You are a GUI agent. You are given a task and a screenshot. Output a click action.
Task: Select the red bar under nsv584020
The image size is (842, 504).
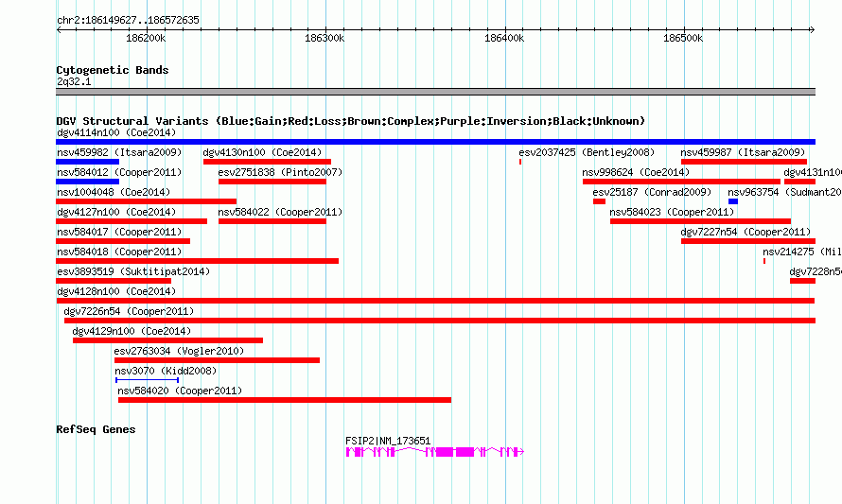tap(285, 400)
